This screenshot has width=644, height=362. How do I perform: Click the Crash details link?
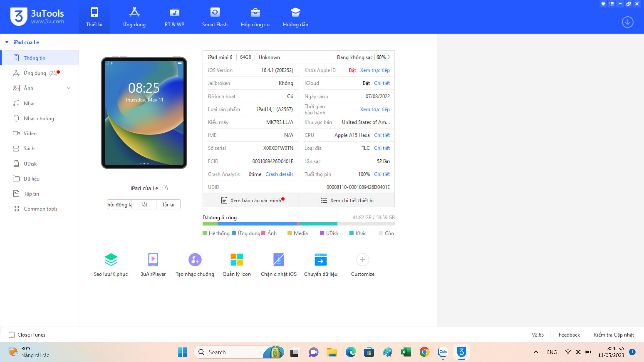click(x=279, y=174)
